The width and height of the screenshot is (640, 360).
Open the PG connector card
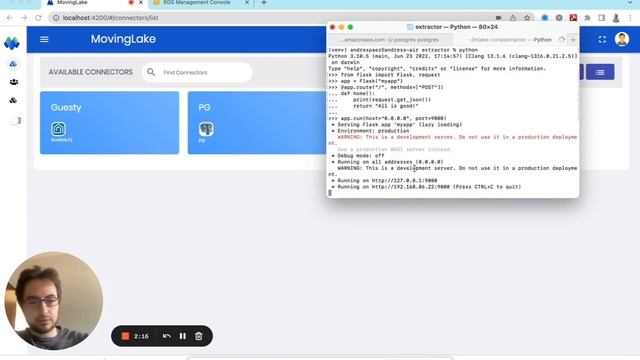point(257,123)
